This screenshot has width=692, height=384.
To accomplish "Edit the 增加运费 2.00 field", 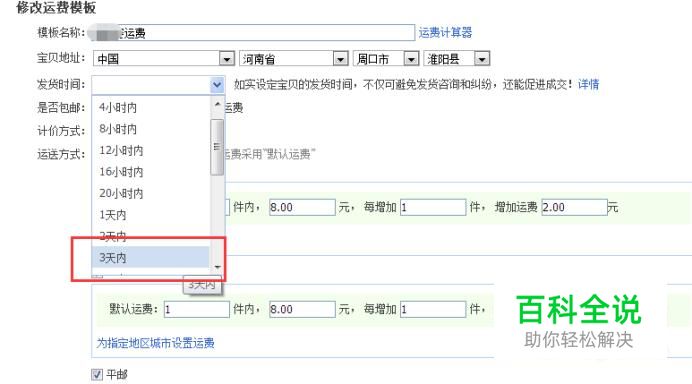I will click(x=574, y=207).
